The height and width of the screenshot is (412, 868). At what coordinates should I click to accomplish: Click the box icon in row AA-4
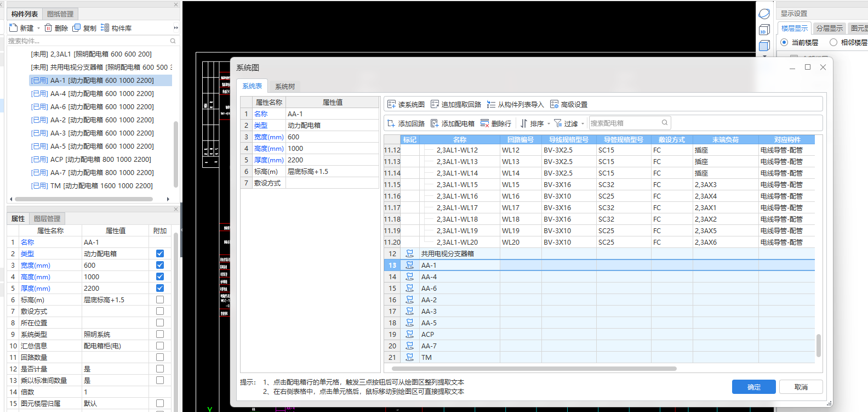tap(409, 276)
